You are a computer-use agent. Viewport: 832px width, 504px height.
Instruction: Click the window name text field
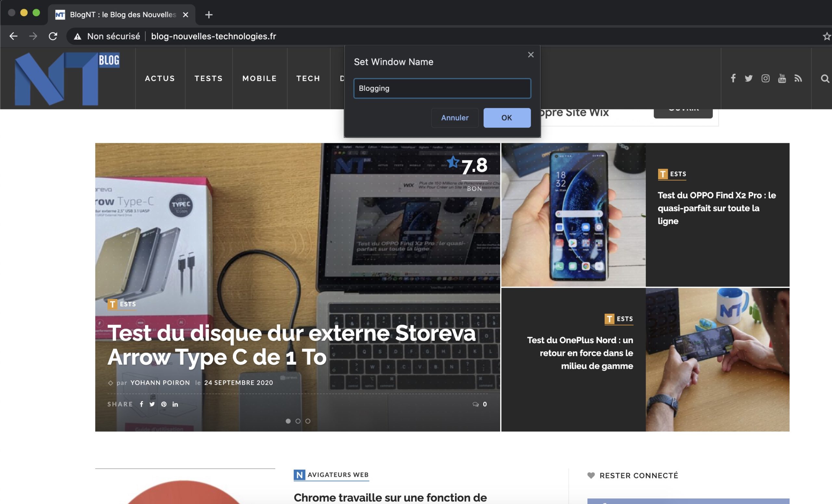[x=442, y=88]
